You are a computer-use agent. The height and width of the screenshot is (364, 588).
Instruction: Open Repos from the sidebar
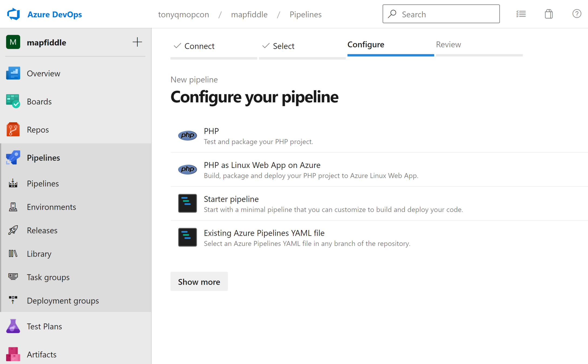click(x=38, y=130)
